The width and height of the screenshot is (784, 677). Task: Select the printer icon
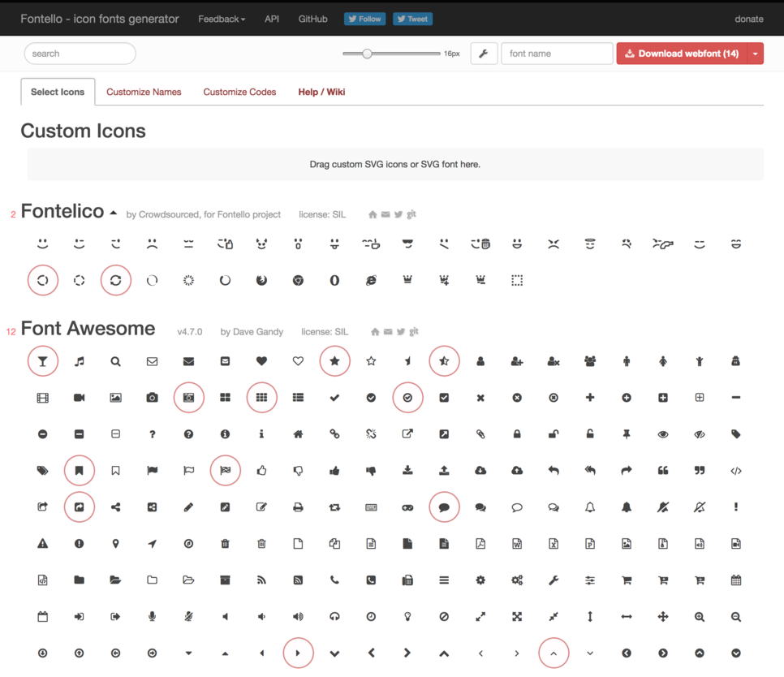coord(298,507)
